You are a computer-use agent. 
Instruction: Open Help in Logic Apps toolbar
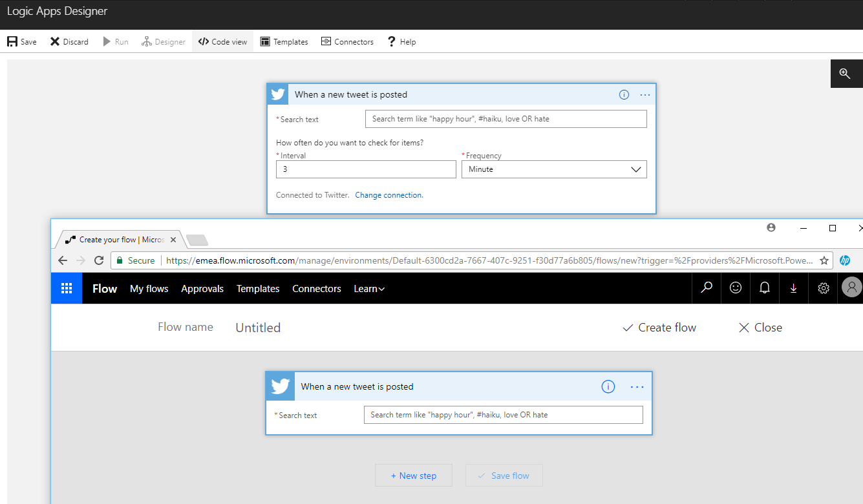coord(401,42)
